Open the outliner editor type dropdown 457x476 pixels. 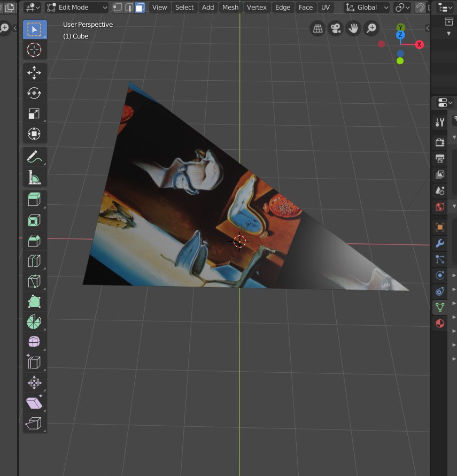[445, 7]
